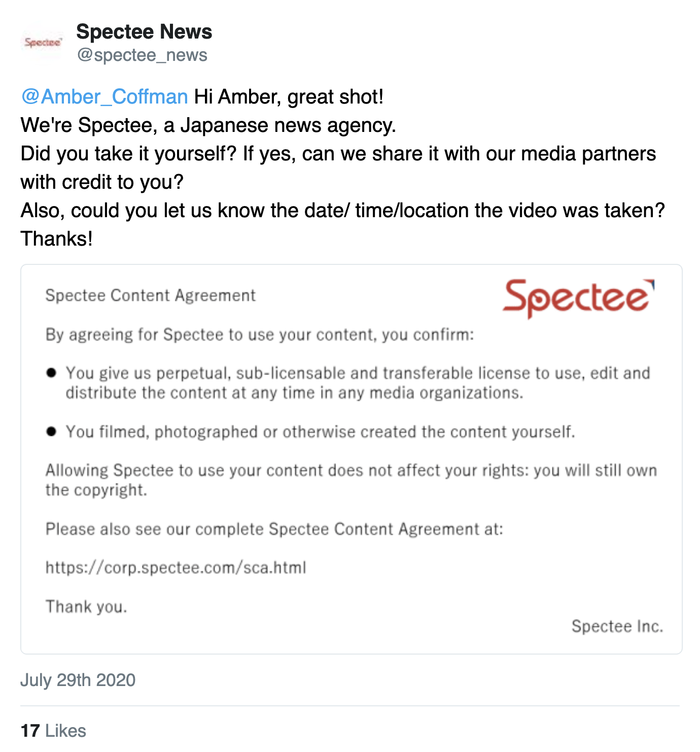Click the "By agreeing for Spectee to use" line

pyautogui.click(x=260, y=335)
